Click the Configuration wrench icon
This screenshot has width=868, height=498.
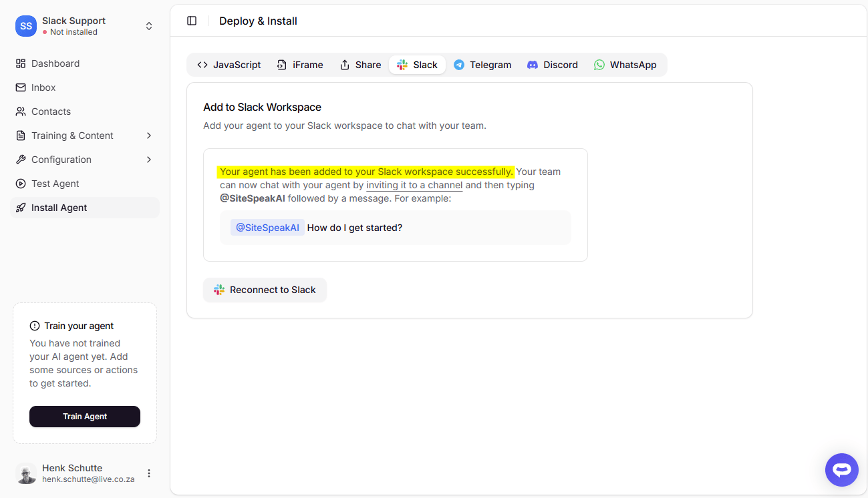click(x=21, y=160)
